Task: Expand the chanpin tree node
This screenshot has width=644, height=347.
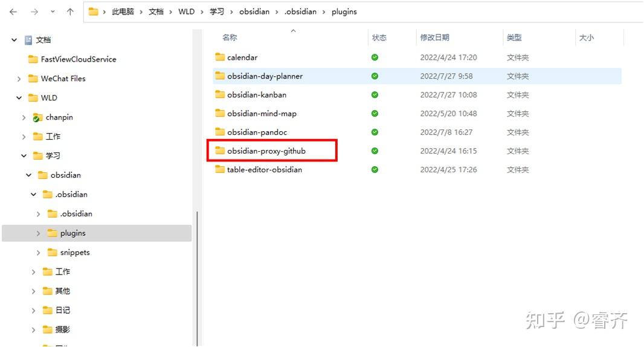Action: (x=24, y=117)
